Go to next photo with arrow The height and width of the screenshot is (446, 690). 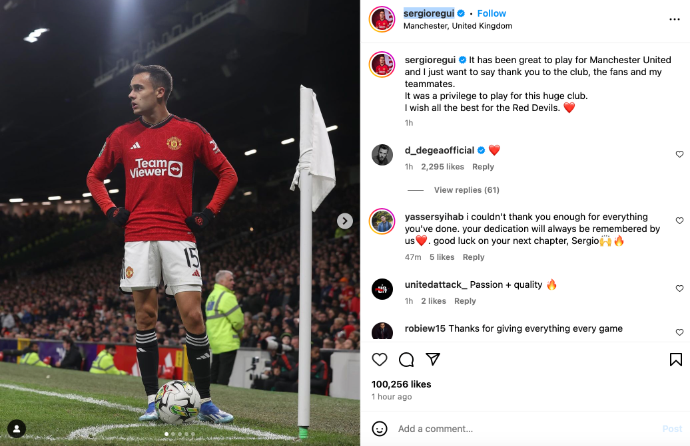345,221
